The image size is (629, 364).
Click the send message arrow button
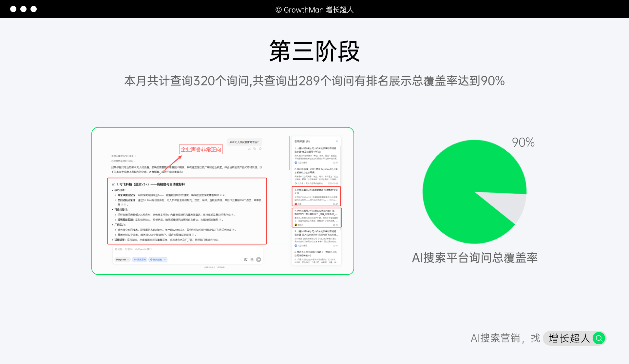point(258,259)
